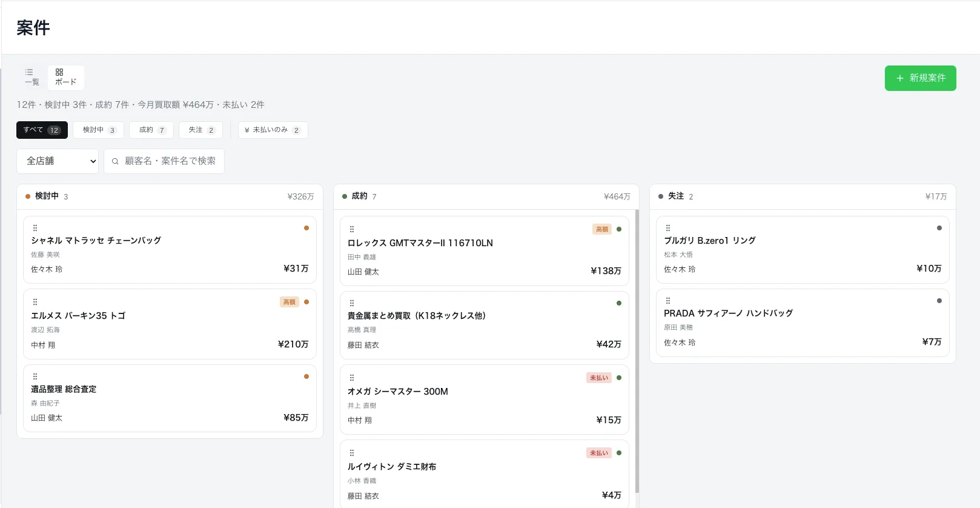Click the search magnifier icon

(x=115, y=161)
